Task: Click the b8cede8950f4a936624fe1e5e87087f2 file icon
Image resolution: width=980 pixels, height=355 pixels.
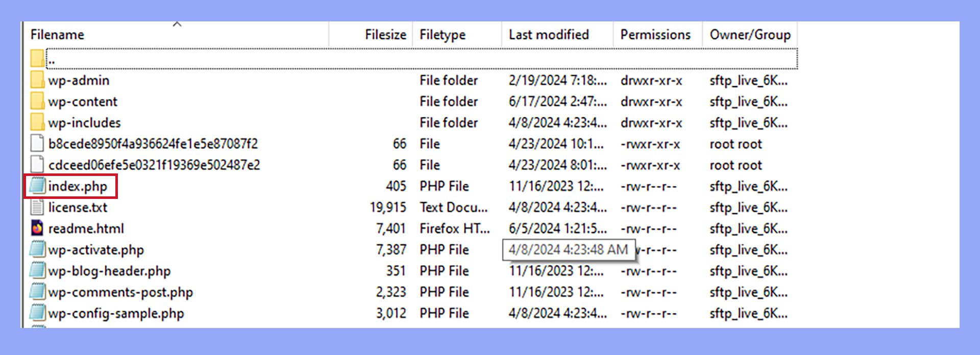Action: [x=37, y=143]
